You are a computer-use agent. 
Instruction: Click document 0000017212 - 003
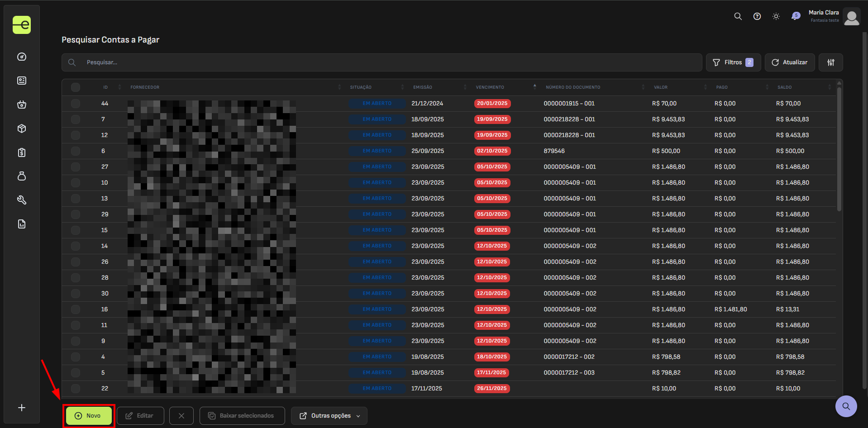pyautogui.click(x=569, y=373)
